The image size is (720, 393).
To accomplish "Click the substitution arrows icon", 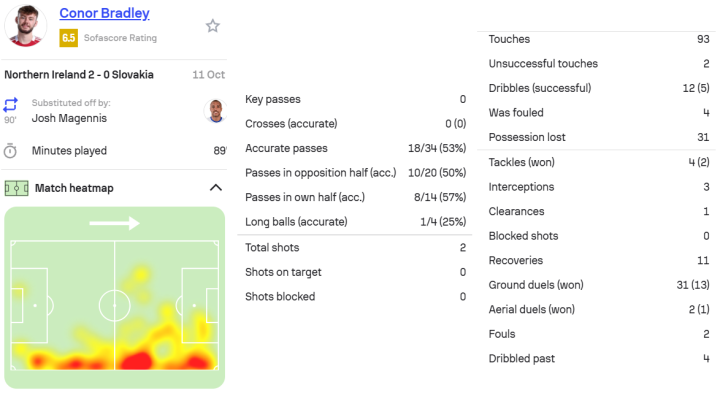I will tap(11, 105).
